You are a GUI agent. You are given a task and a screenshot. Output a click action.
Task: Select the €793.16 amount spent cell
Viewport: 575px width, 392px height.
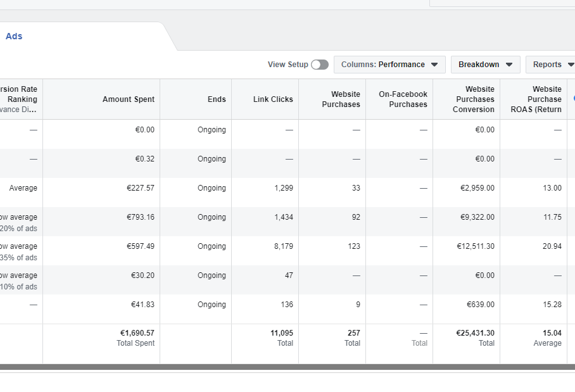pos(140,217)
